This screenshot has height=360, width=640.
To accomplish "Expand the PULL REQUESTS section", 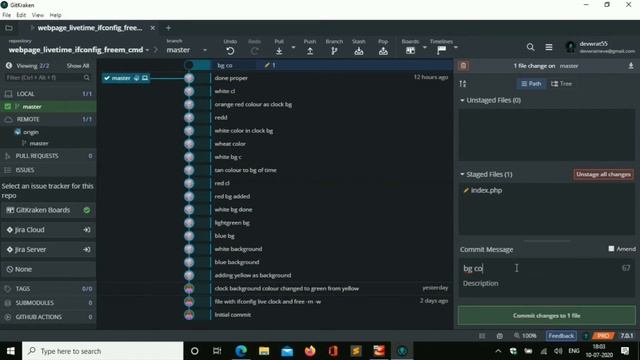I will pos(48,156).
